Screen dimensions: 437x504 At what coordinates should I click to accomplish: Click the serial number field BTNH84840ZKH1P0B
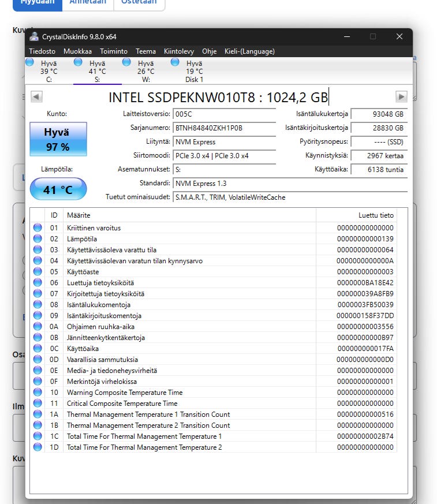(x=225, y=128)
